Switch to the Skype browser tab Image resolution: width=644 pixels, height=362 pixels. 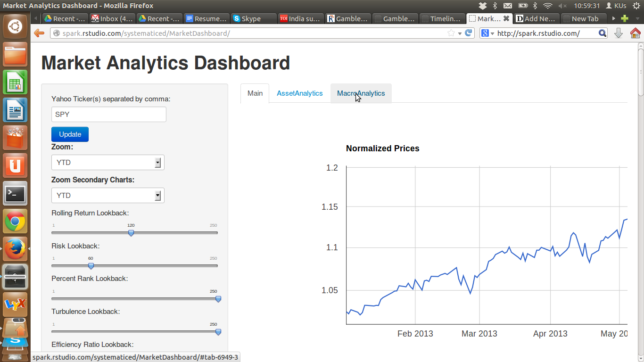[254, 19]
